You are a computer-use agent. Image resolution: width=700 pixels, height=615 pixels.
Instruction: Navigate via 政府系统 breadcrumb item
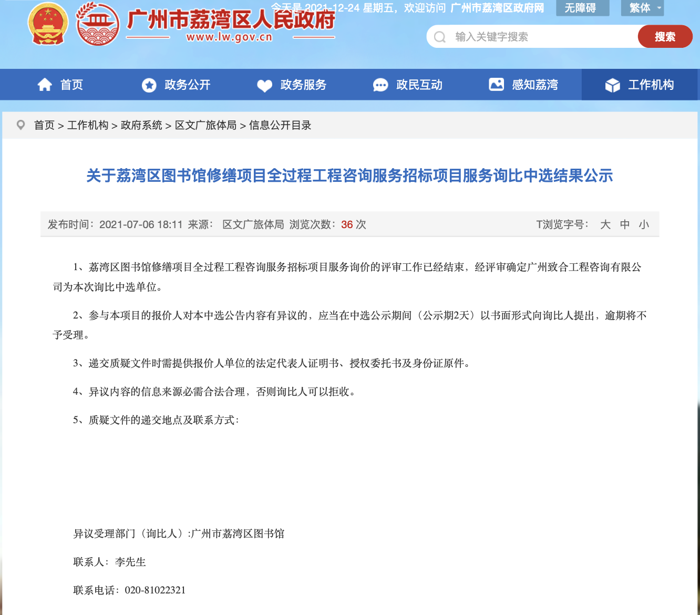tap(141, 125)
